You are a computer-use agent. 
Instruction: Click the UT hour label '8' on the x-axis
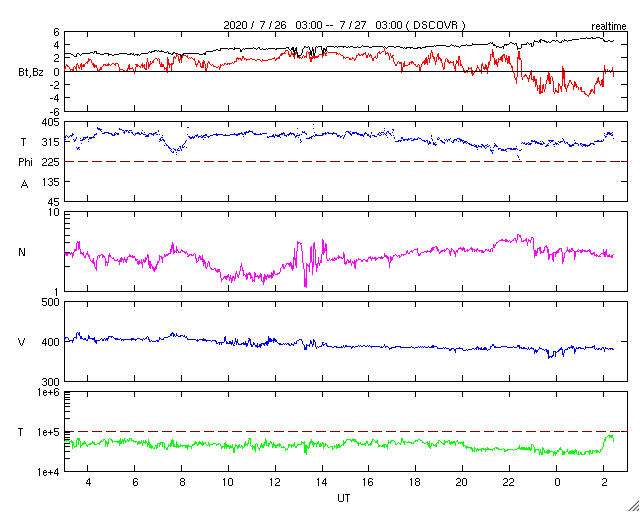tap(182, 482)
